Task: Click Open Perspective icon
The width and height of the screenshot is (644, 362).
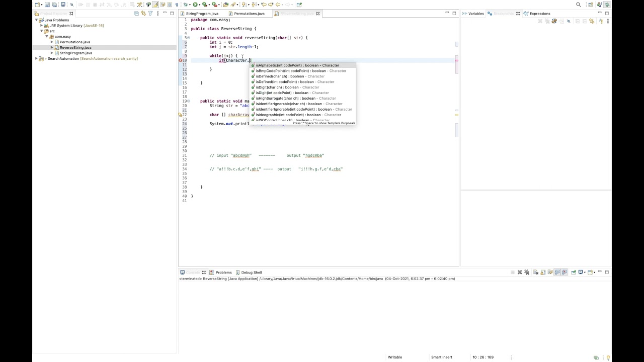Action: (591, 5)
